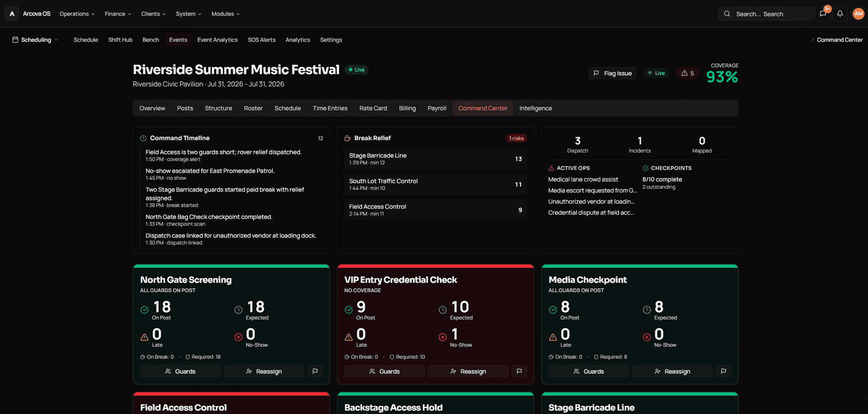Click the Arcova OS logo icon

[x=12, y=14]
